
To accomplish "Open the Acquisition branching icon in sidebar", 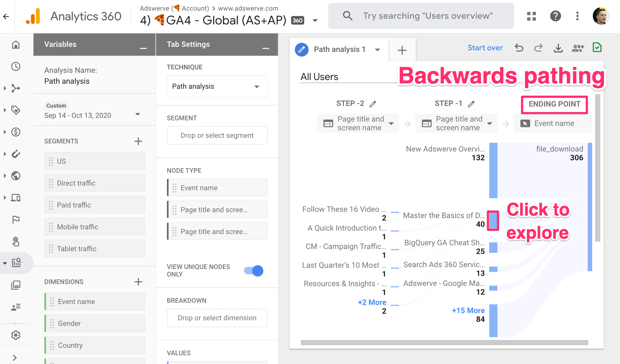I will click(x=16, y=88).
